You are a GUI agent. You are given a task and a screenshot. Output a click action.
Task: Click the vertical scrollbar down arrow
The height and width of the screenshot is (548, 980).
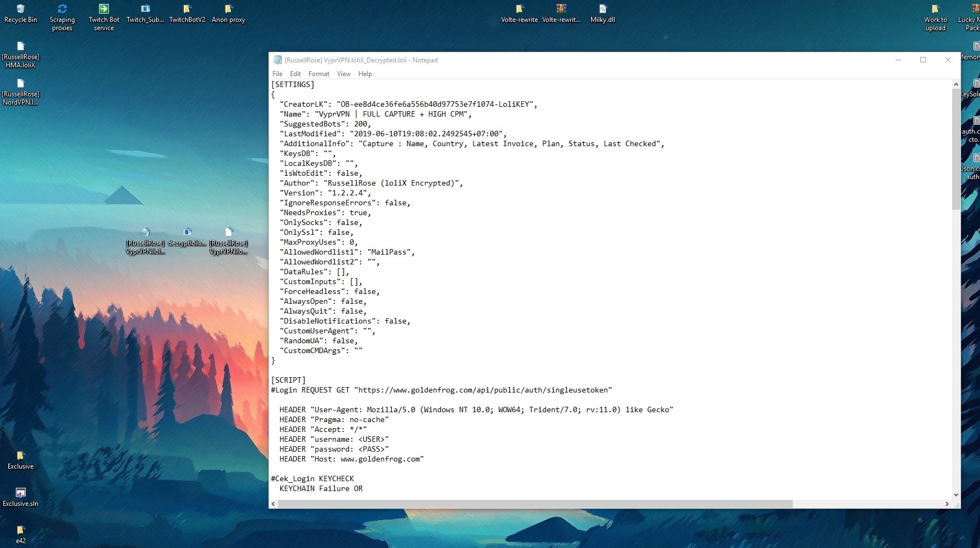956,495
